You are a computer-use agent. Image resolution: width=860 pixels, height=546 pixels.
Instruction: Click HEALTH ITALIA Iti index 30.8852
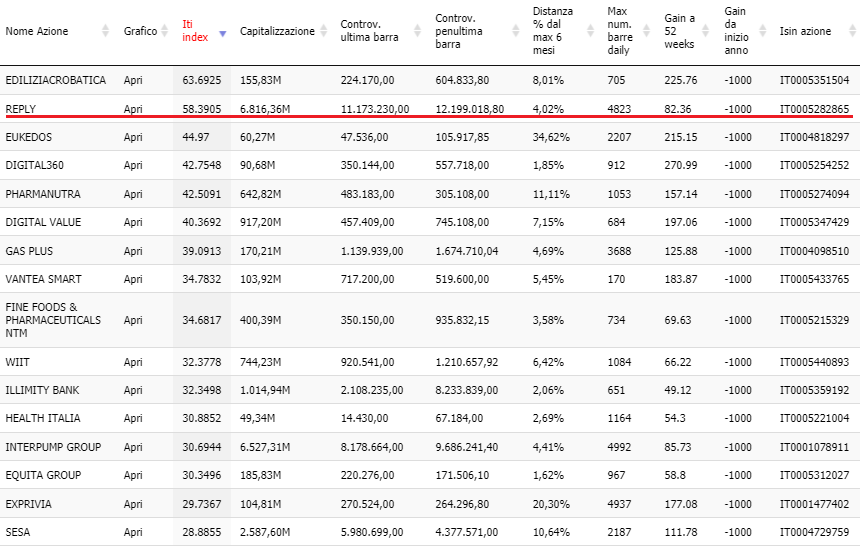[202, 418]
